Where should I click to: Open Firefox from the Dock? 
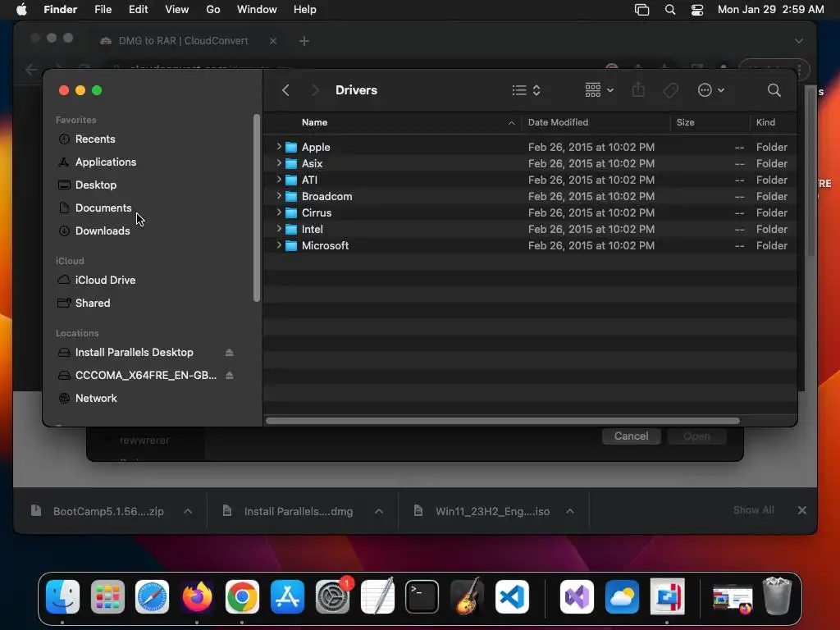coord(197,596)
